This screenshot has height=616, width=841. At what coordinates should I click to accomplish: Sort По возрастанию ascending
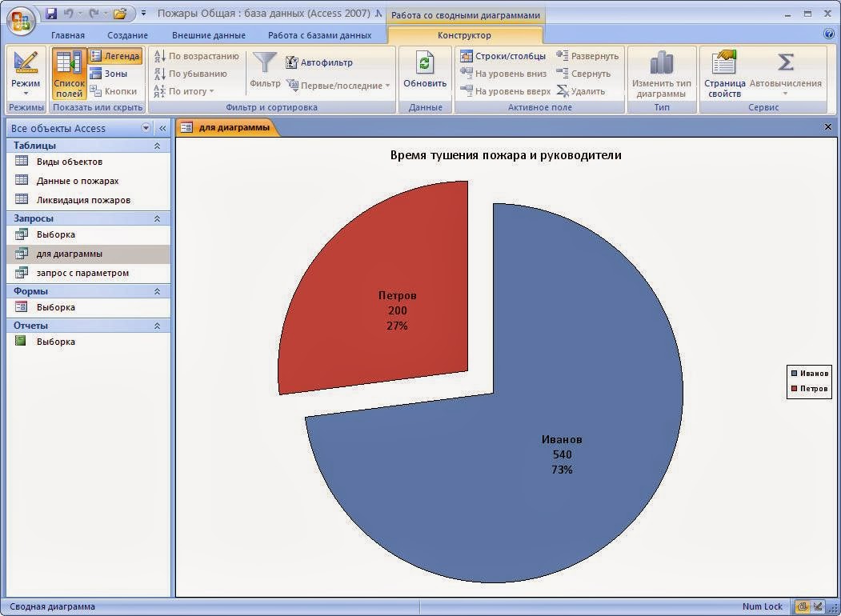point(196,56)
